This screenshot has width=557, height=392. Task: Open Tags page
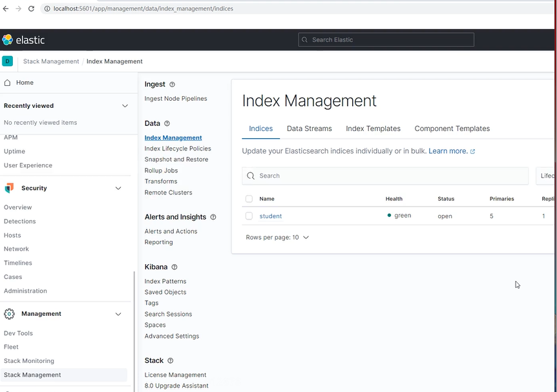point(152,303)
